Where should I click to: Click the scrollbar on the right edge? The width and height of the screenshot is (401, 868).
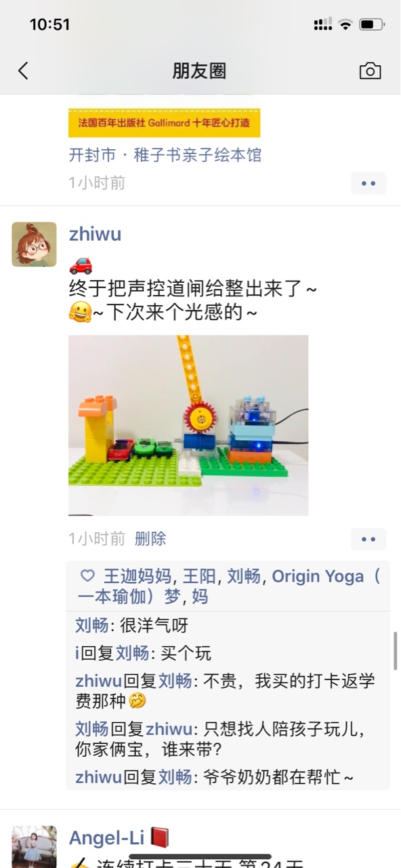(396, 650)
